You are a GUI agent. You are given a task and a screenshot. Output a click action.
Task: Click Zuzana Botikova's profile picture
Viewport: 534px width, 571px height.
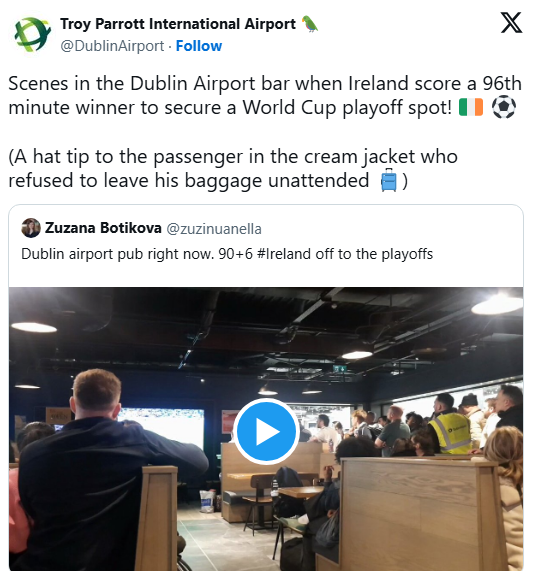[x=31, y=228]
